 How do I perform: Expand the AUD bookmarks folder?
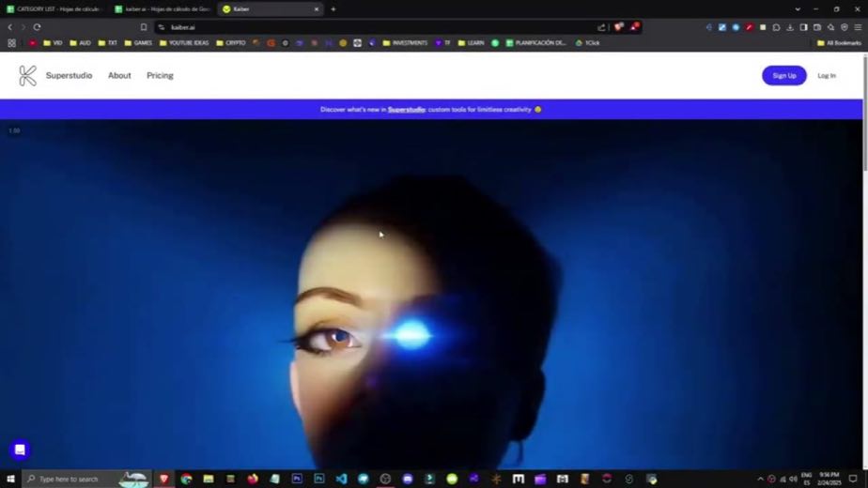pos(80,43)
